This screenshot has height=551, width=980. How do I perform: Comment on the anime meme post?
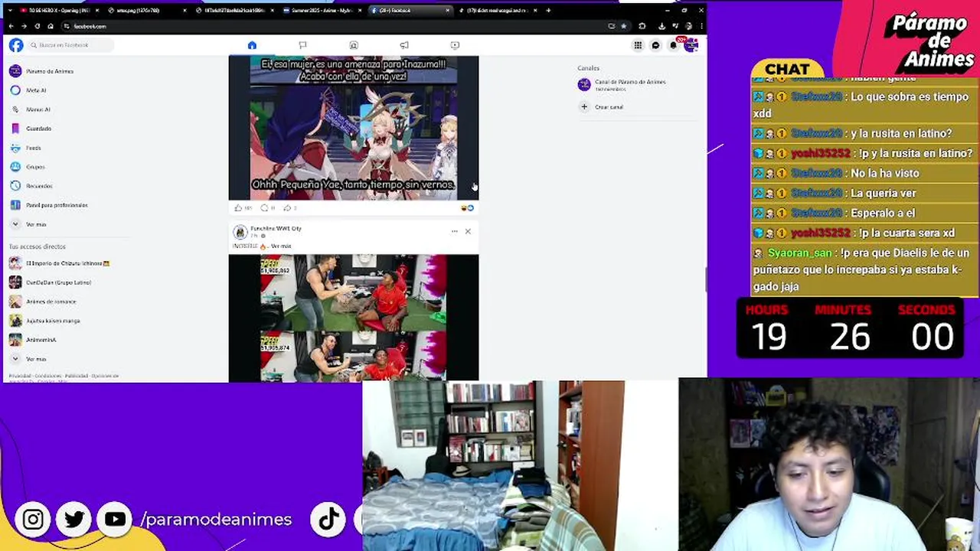(265, 207)
